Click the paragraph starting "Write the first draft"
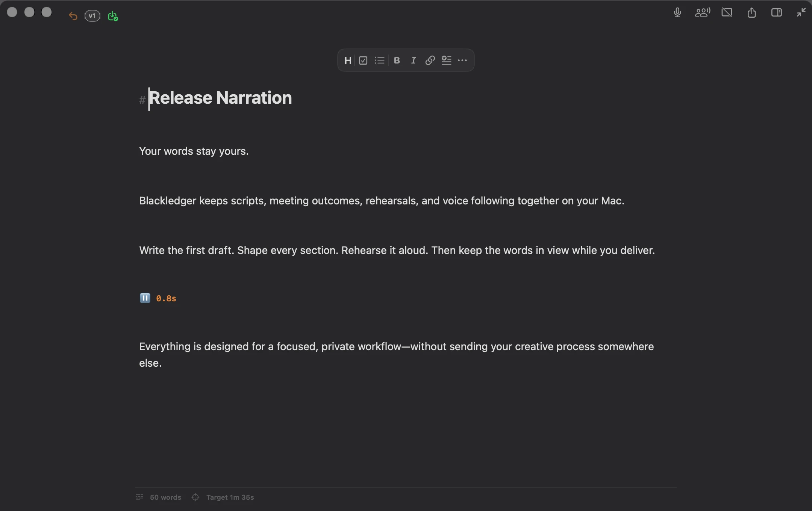This screenshot has height=511, width=812. point(397,250)
